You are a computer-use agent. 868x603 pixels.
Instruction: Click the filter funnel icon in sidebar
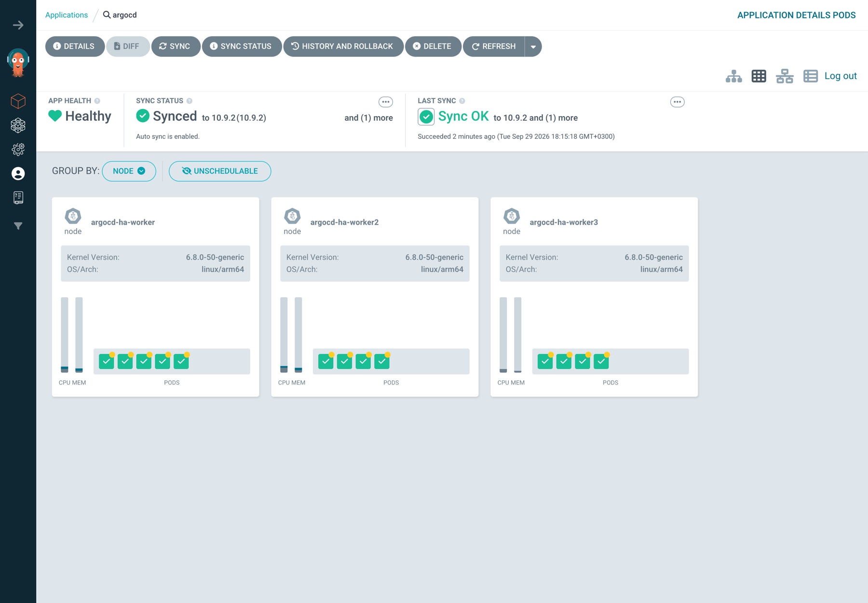[x=18, y=226]
